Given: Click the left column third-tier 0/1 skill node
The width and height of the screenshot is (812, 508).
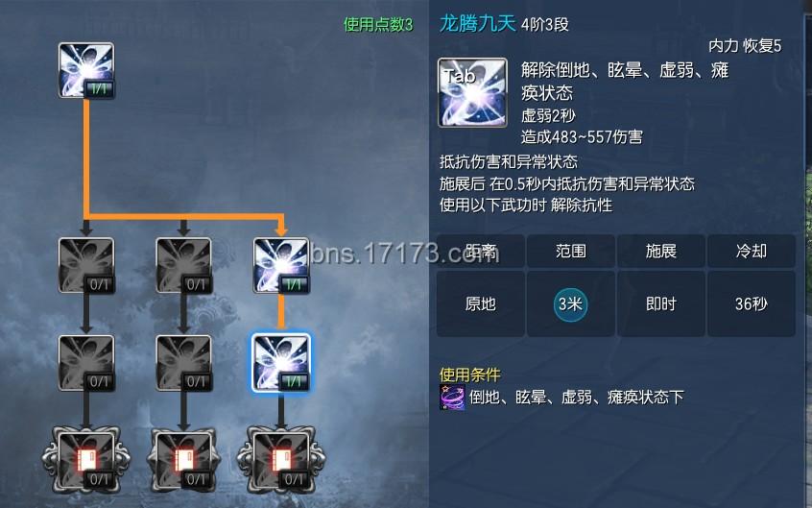Looking at the screenshot, I should click(x=86, y=362).
